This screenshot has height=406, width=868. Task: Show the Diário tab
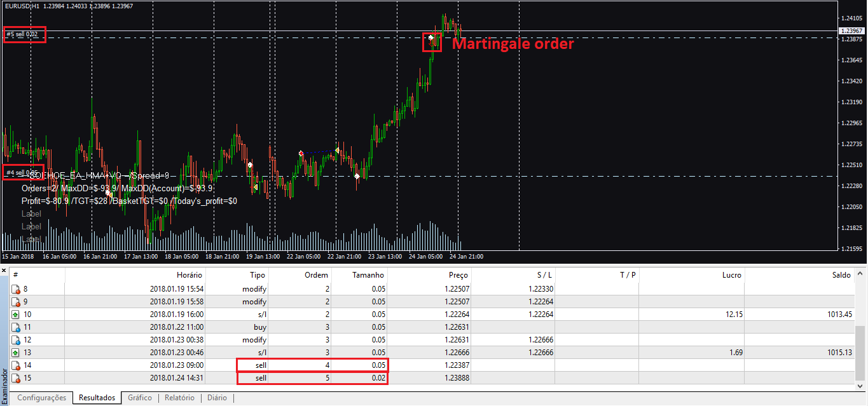coord(216,398)
